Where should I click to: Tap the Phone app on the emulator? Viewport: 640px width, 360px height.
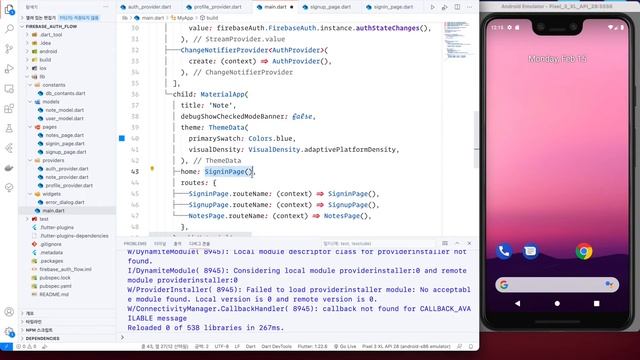504,251
